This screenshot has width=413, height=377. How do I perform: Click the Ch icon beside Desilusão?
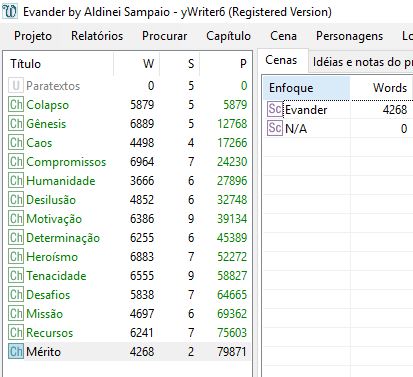(16, 200)
